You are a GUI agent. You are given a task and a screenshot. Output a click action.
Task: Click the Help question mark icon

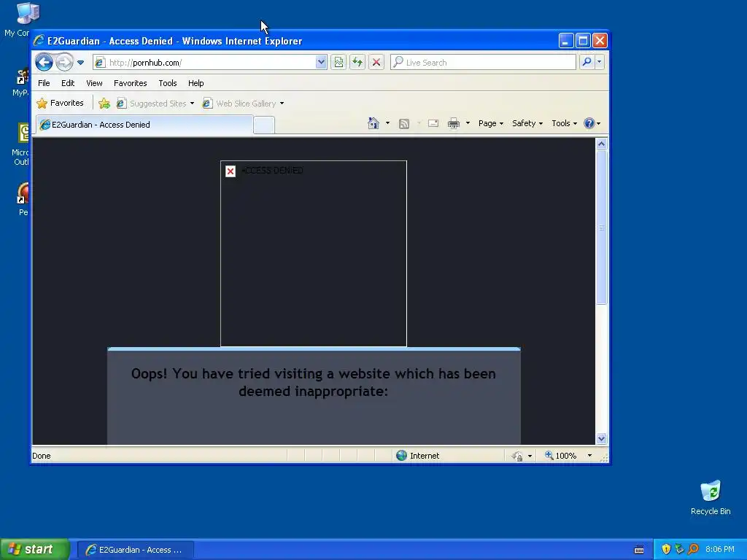(589, 123)
